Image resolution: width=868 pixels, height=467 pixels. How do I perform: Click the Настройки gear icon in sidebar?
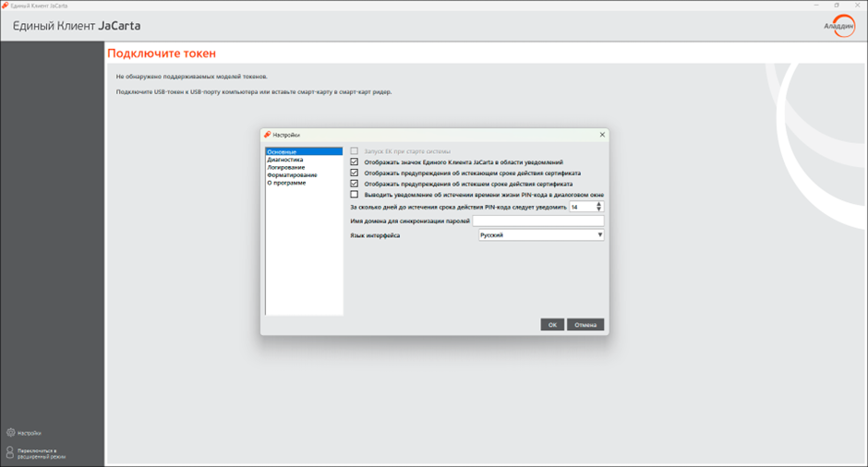click(x=10, y=433)
